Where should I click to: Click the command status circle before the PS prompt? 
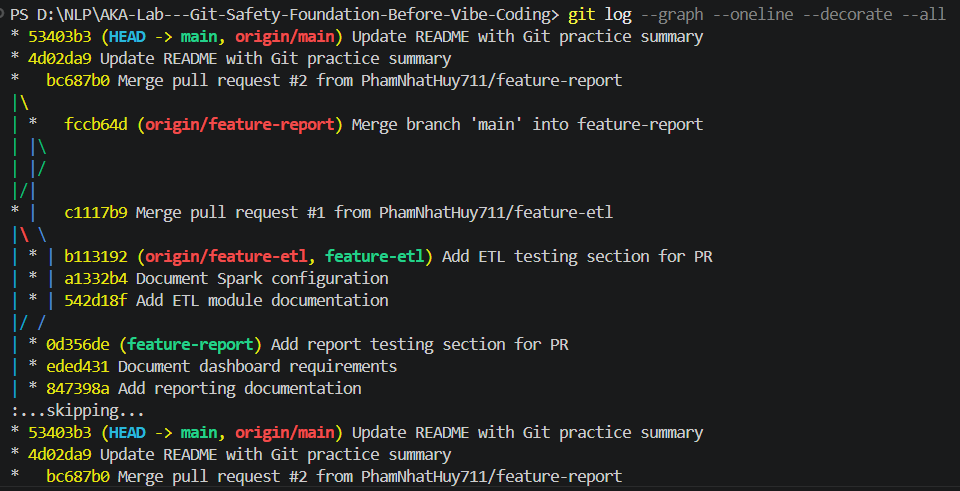pyautogui.click(x=2, y=14)
